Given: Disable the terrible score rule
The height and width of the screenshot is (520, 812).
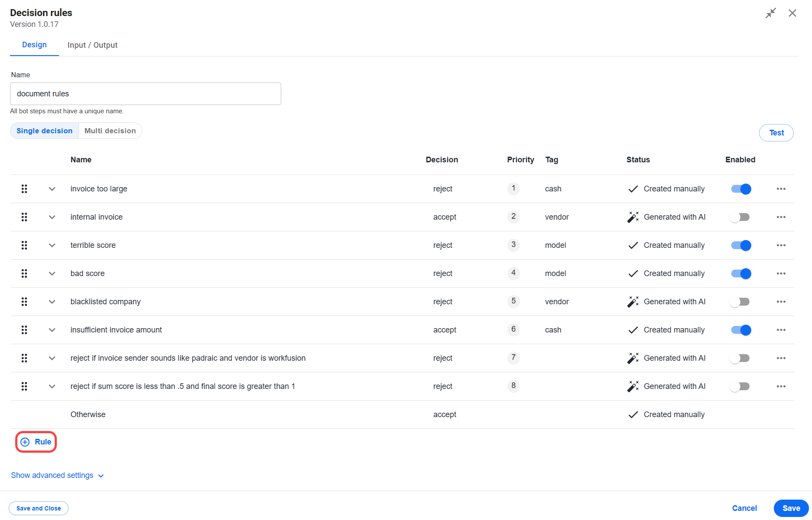Looking at the screenshot, I should click(x=741, y=245).
